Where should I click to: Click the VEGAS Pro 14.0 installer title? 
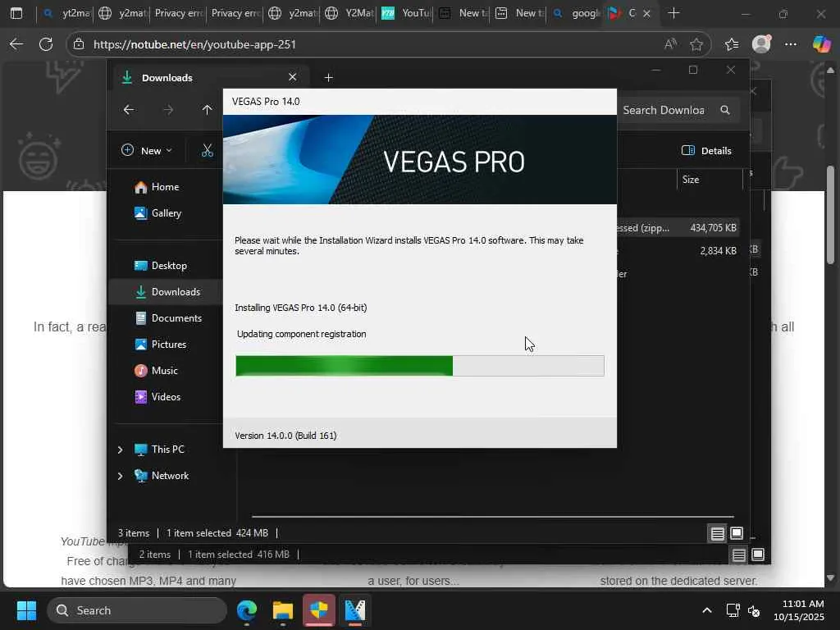click(x=266, y=102)
